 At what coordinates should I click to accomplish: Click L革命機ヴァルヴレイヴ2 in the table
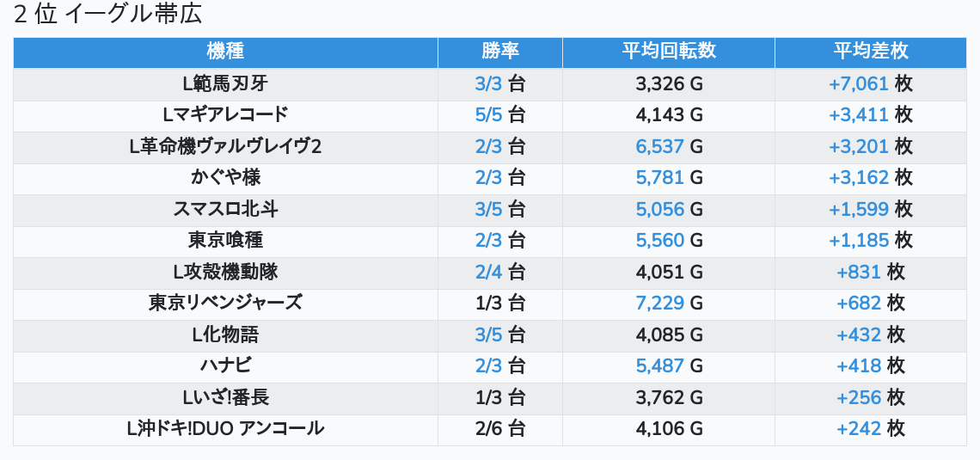pos(225,146)
